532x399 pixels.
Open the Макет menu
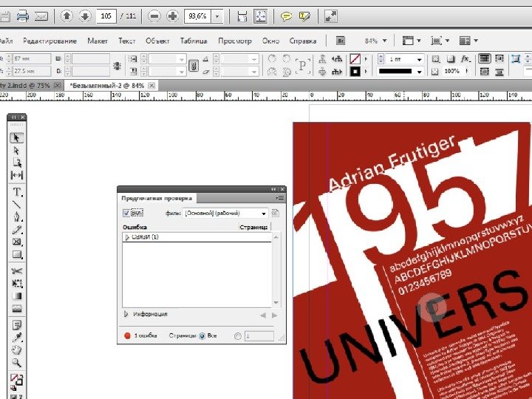[98, 41]
